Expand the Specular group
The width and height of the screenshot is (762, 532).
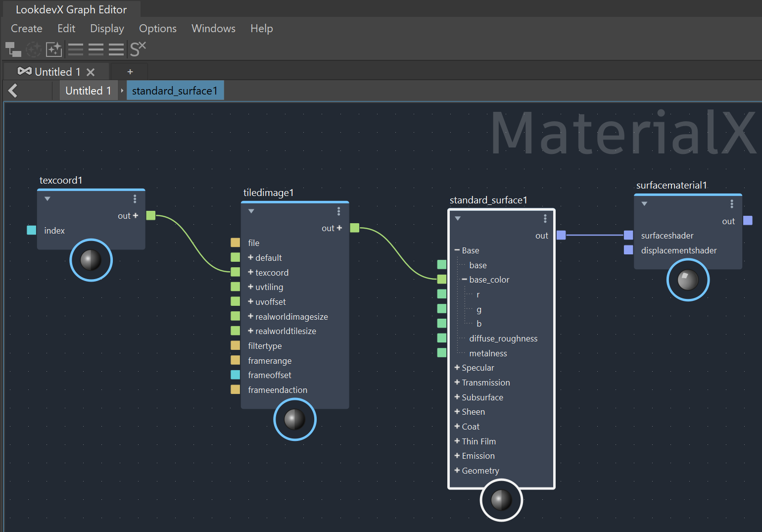(457, 367)
